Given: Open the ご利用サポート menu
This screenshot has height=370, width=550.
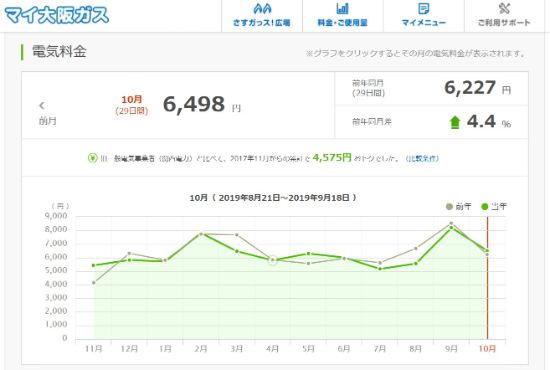Looking at the screenshot, I should [x=504, y=16].
